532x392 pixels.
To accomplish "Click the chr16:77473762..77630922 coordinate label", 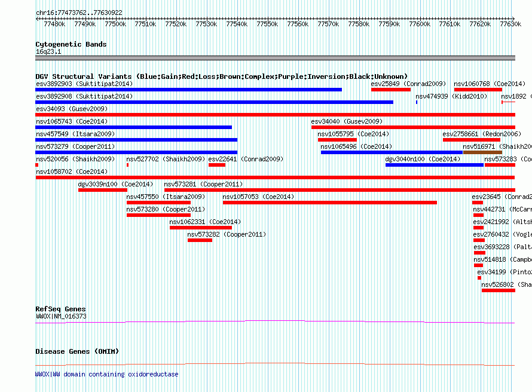I will click(x=79, y=13).
